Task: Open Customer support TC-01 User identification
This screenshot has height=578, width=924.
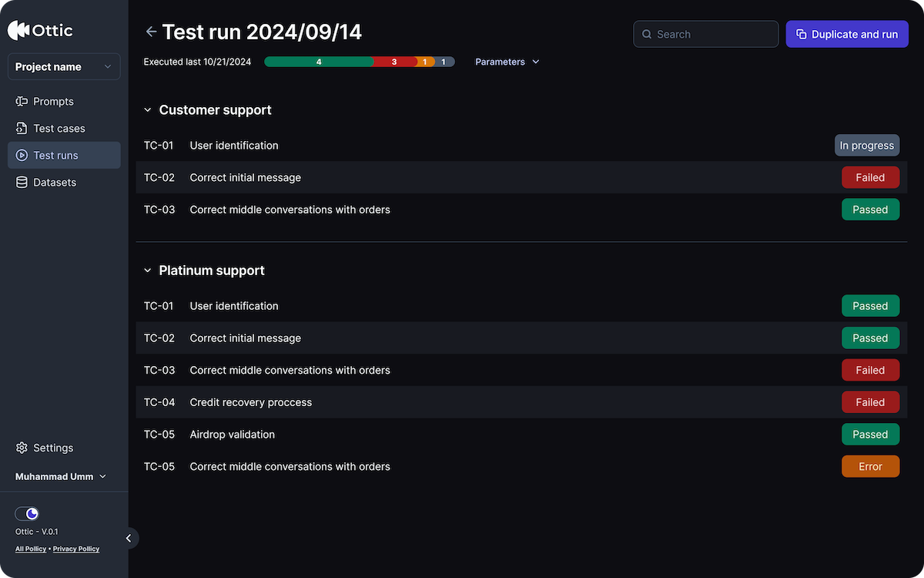Action: pos(521,146)
